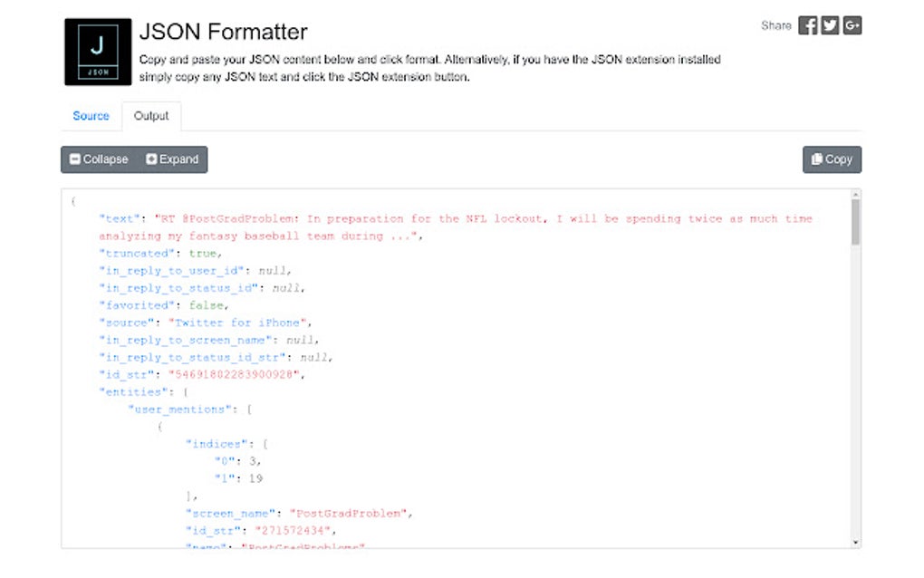The width and height of the screenshot is (924, 578).
Task: Expand all JSON nodes
Action: pos(173,159)
